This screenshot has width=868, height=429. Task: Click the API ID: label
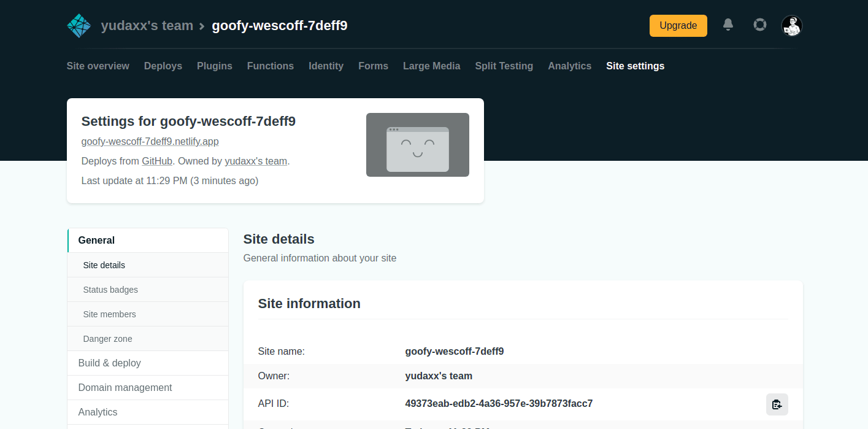coord(274,404)
